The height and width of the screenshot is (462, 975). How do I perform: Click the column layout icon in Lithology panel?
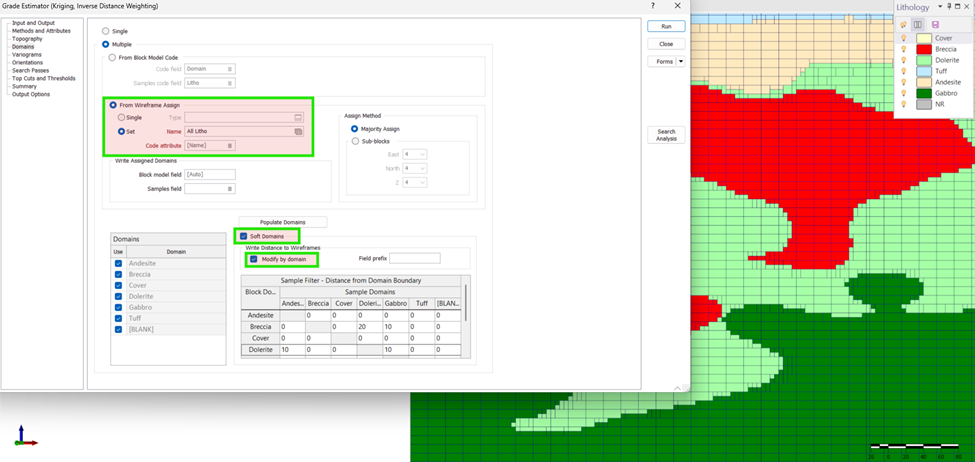(918, 24)
